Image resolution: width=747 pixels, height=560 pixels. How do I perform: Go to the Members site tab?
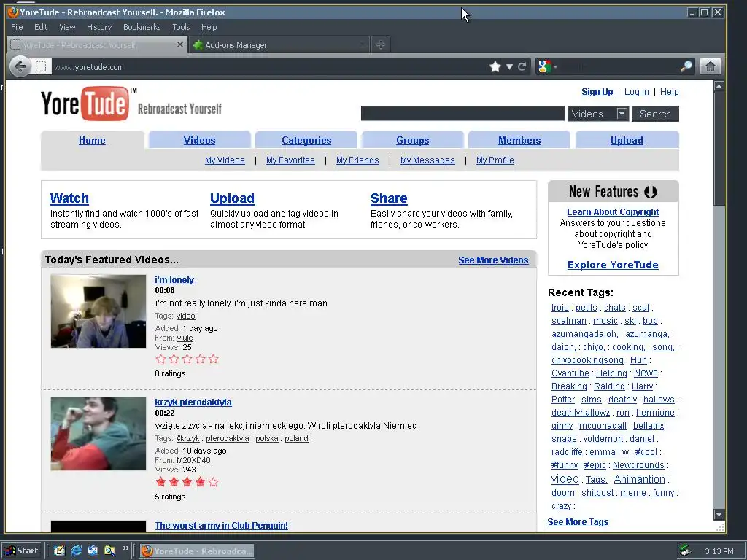(519, 140)
